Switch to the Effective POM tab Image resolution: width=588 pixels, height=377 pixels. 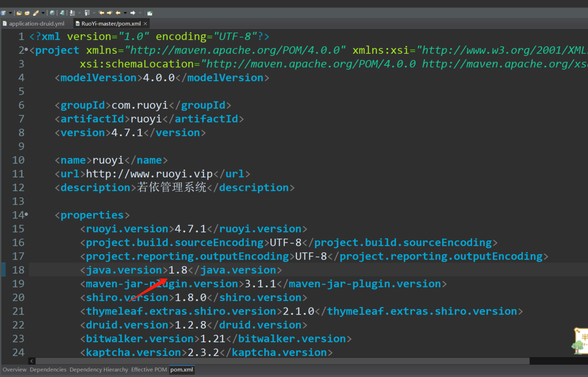pyautogui.click(x=149, y=370)
